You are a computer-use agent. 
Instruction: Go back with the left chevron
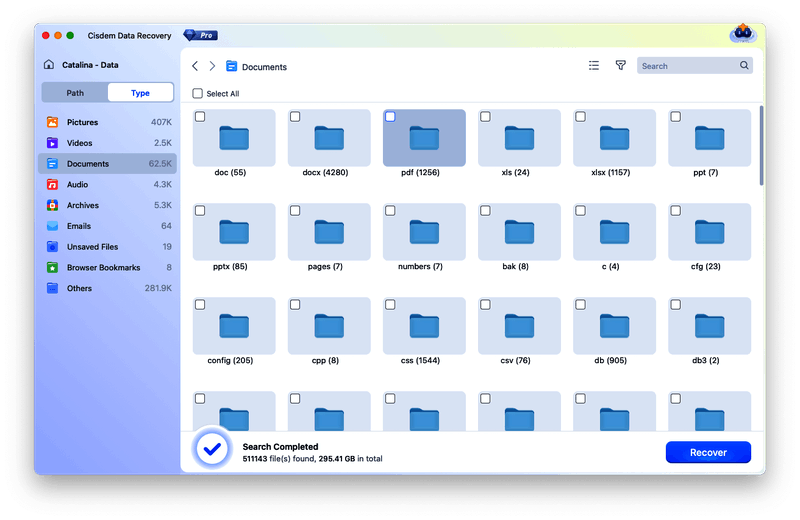pos(195,66)
